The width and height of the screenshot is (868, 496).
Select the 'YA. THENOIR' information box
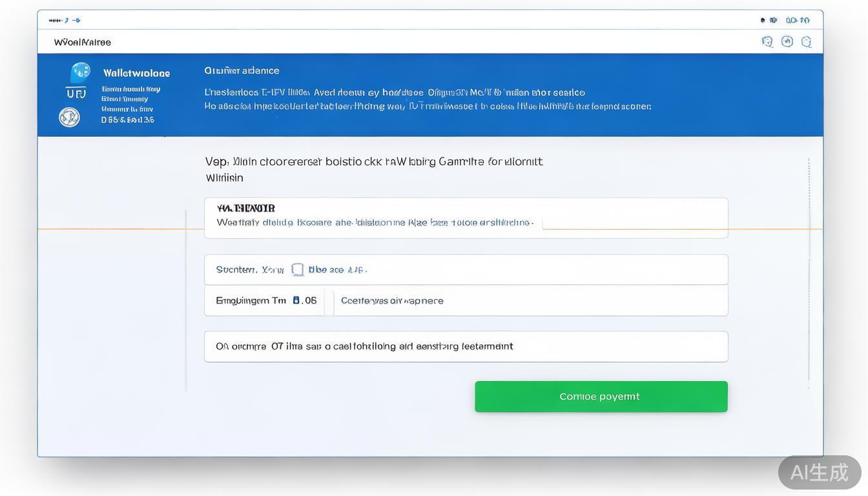(x=466, y=218)
